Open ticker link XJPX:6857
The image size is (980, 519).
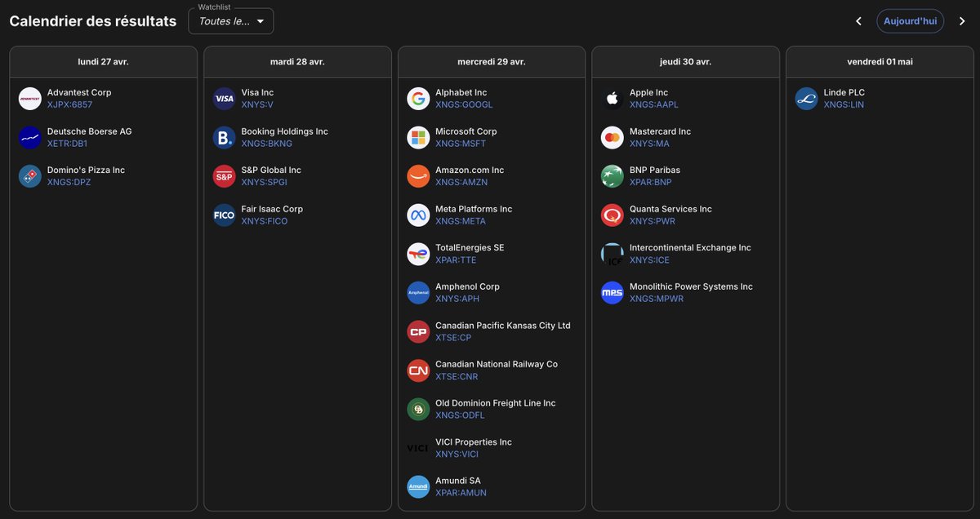(x=70, y=105)
